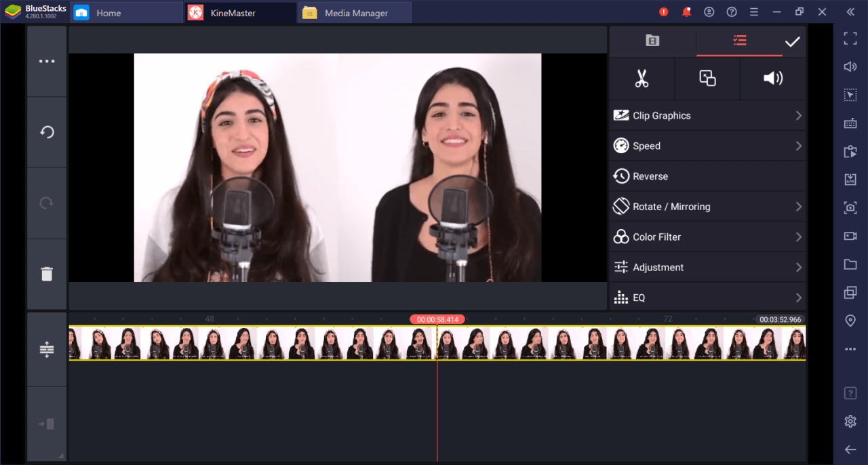Open Rotate / Mirroring settings
The width and height of the screenshot is (868, 465).
pyautogui.click(x=708, y=207)
